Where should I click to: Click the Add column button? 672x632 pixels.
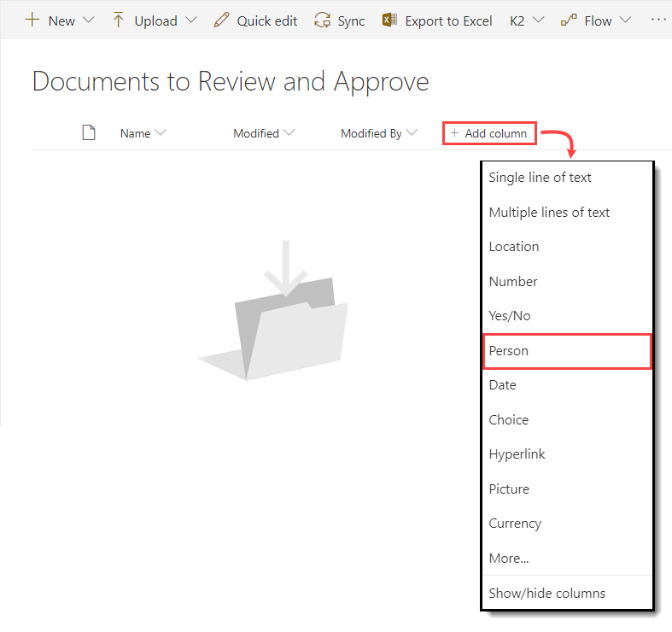pyautogui.click(x=489, y=133)
